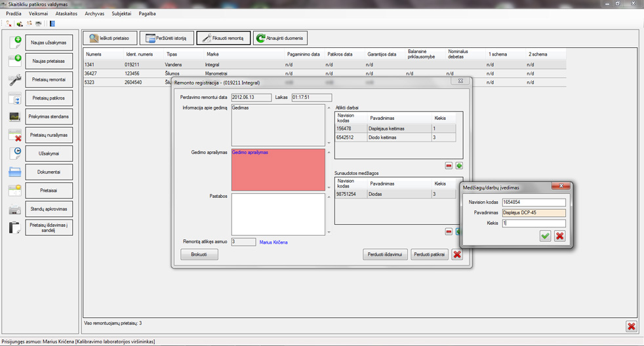Click the Dokumentai folder icon
This screenshot has width=644, height=346.
pos(14,172)
